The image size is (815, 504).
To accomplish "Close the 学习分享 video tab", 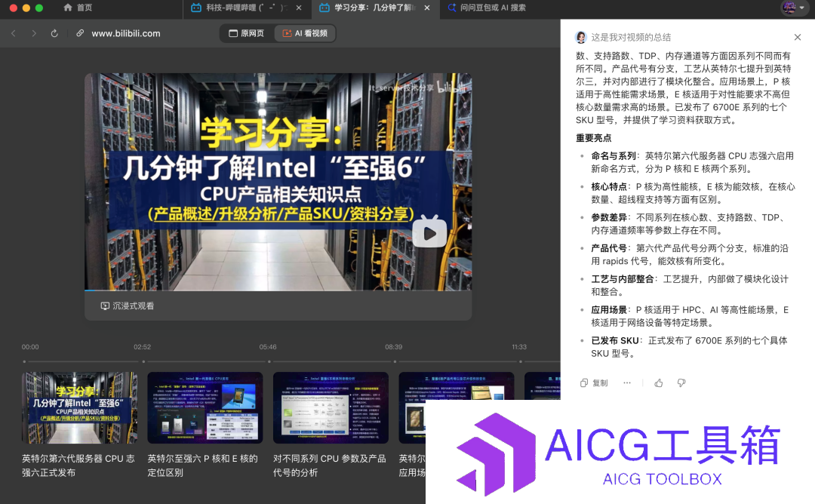I will 427,8.
